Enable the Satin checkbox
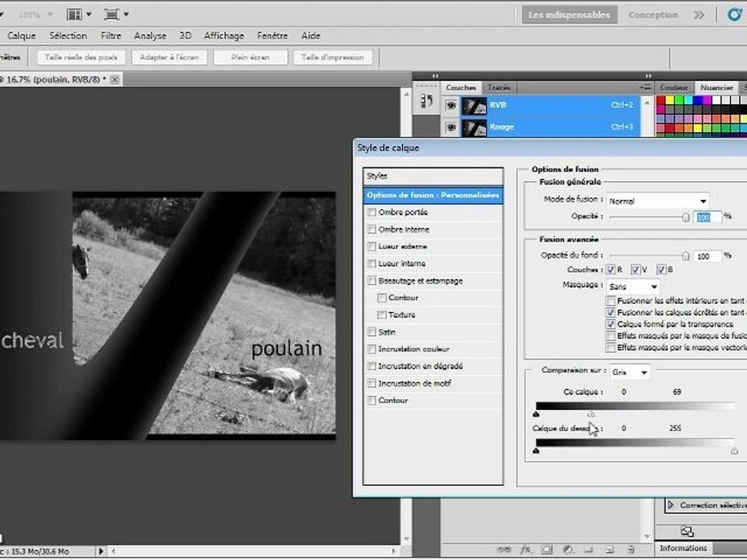The height and width of the screenshot is (560, 747). (372, 331)
